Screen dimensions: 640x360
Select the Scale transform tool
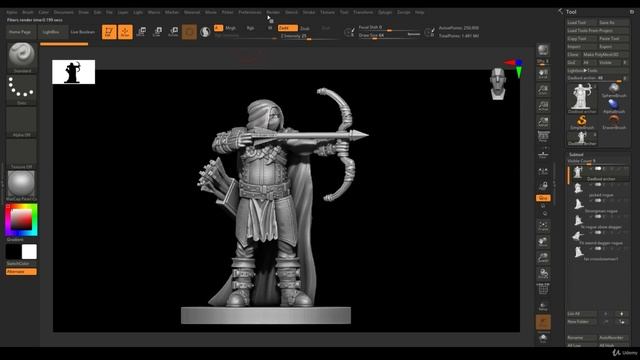click(158, 32)
